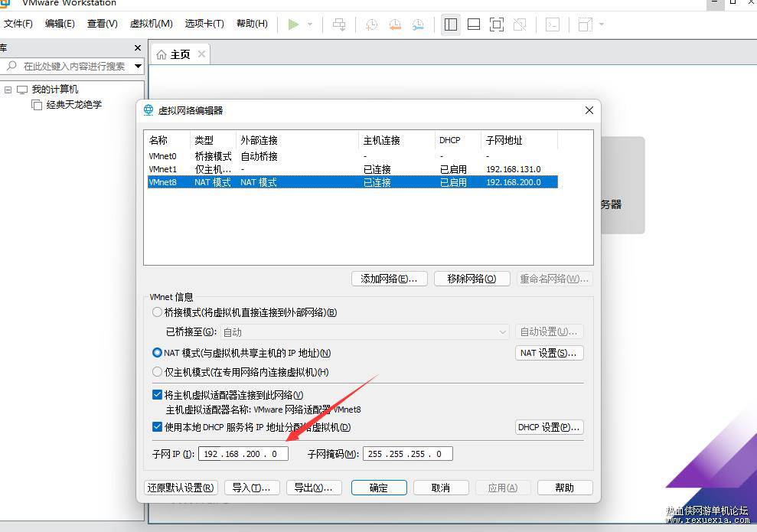Open the library search dropdown arrow
Screen dimensions: 757x532
(x=138, y=66)
